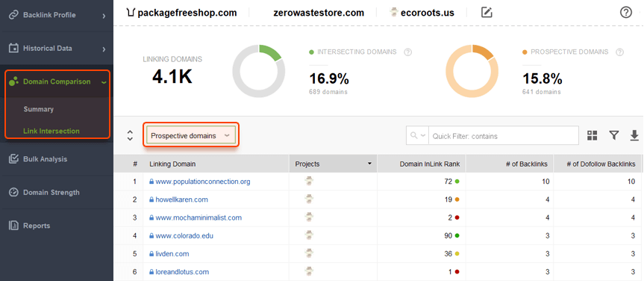Collapse the Domain Comparison menu section
Viewport: 644px width, 281px height.
click(x=104, y=82)
